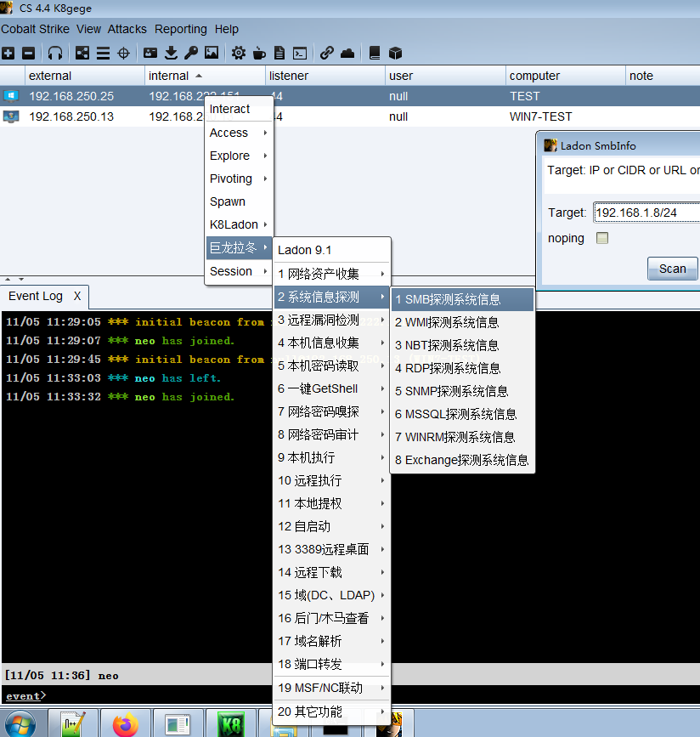
Task: Open Firefox from the taskbar
Action: coord(126,723)
